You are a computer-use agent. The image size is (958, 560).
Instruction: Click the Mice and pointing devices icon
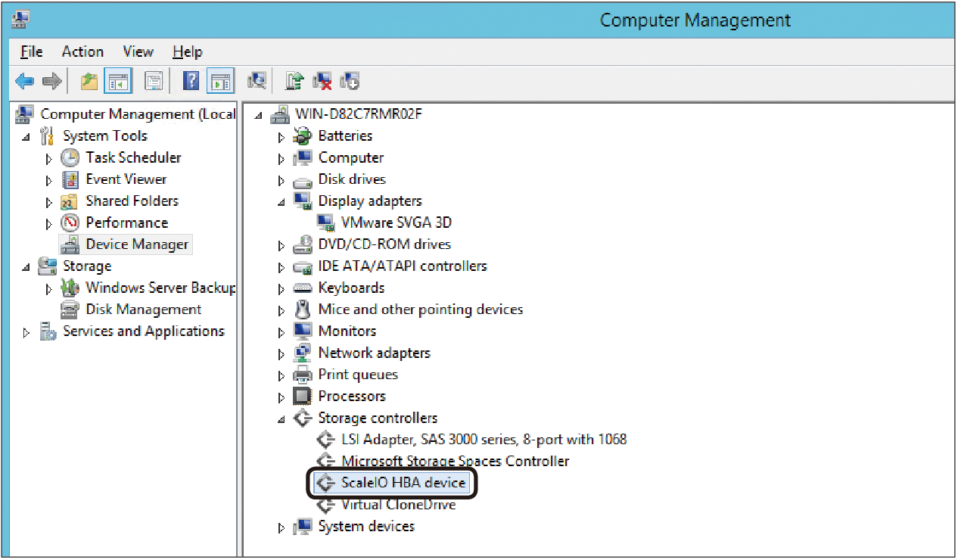click(x=303, y=310)
